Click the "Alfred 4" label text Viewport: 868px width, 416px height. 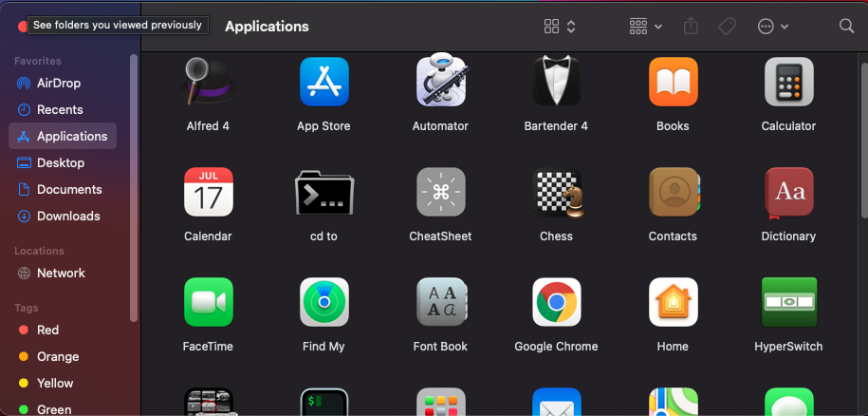tap(208, 126)
